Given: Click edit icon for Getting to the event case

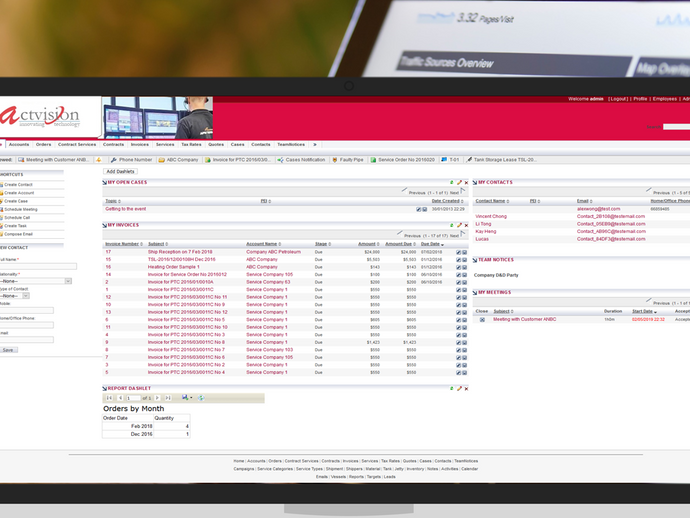Looking at the screenshot, I should coord(418,209).
